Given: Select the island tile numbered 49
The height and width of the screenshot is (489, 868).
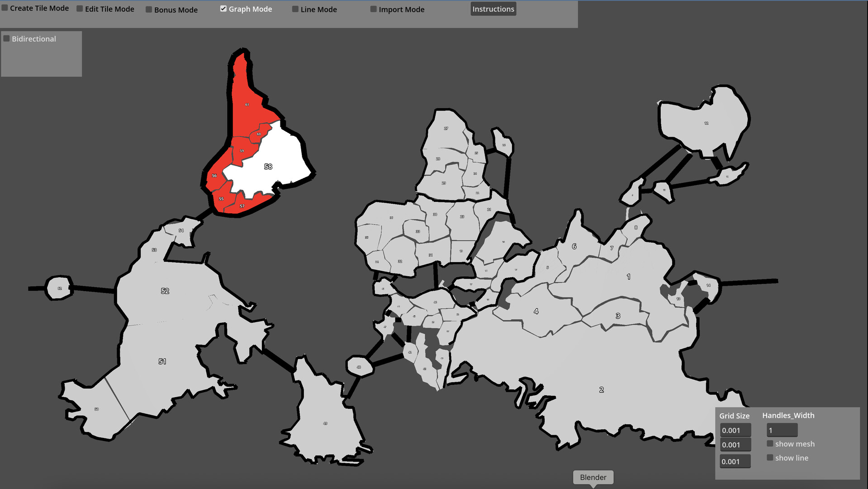Looking at the screenshot, I should click(325, 423).
